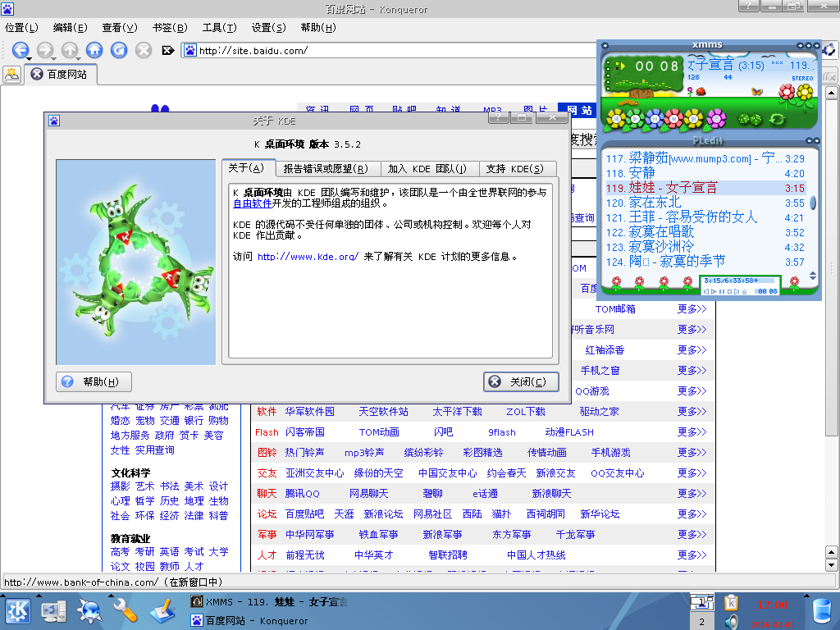Open the 编辑(E) menu
This screenshot has height=630, width=840.
[71, 27]
